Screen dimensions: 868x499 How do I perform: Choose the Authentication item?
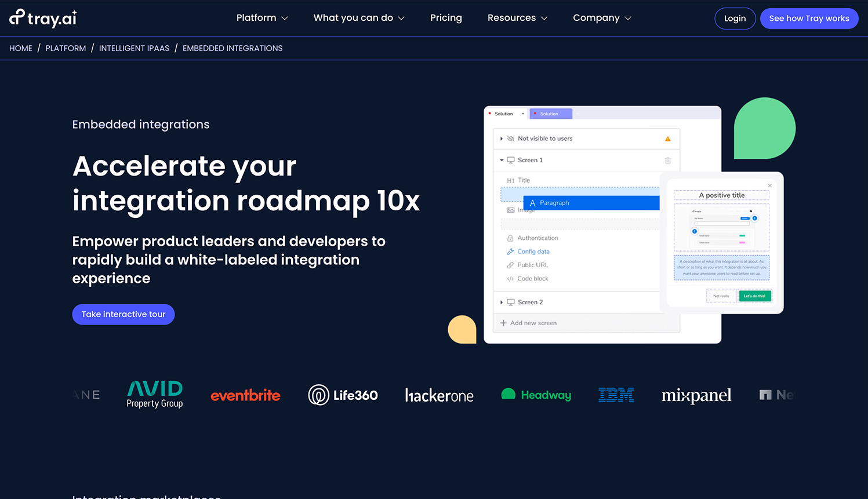532,238
